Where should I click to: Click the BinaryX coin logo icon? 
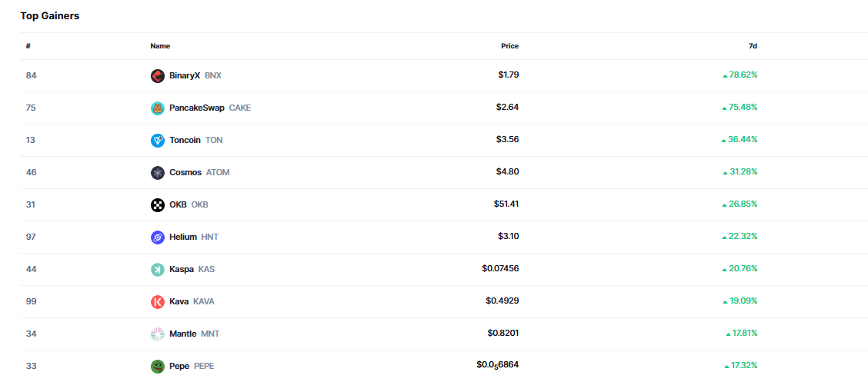coord(158,75)
